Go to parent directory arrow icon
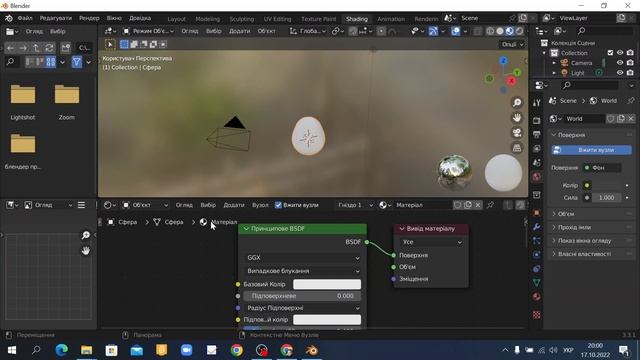Screen dimensions: 640x360 point(36,48)
